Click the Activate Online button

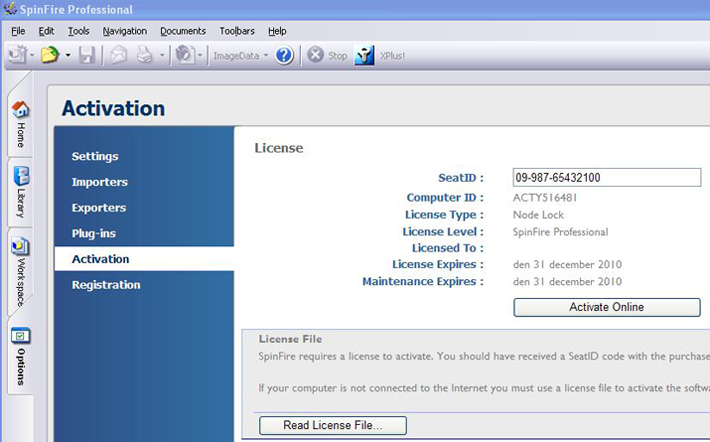[607, 307]
